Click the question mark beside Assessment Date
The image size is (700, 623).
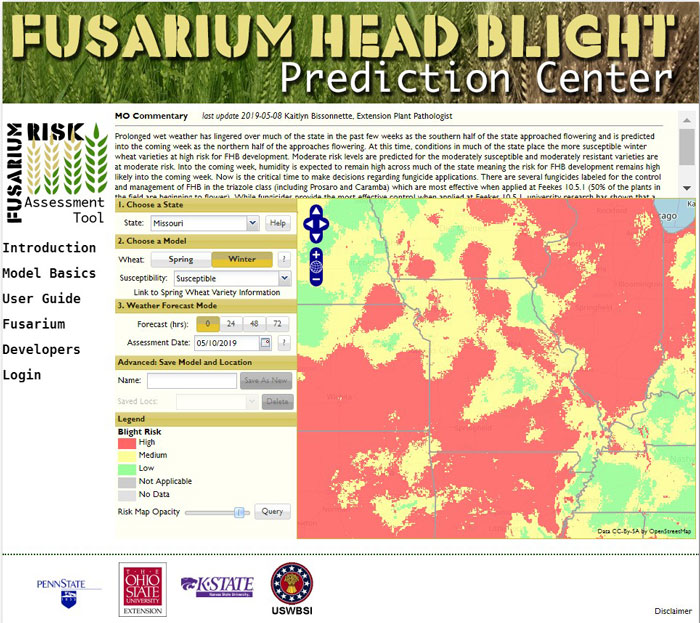(x=283, y=343)
